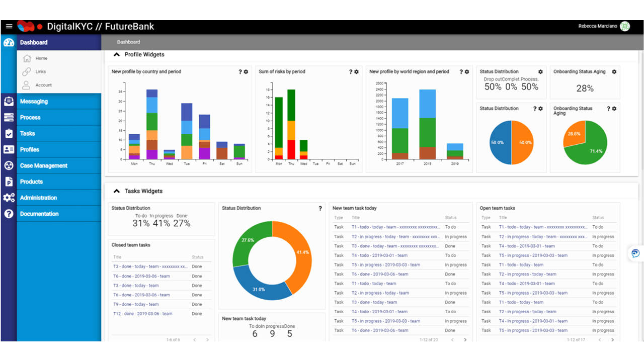Go to previous page of New team task today
The image size is (644, 362).
[x=452, y=340]
